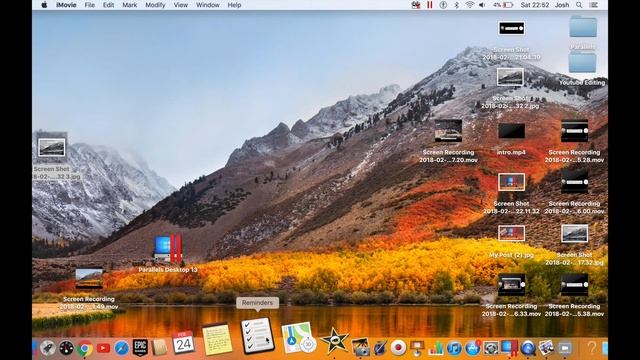Select Screen Shot ending 32 2.jpg

510,89
